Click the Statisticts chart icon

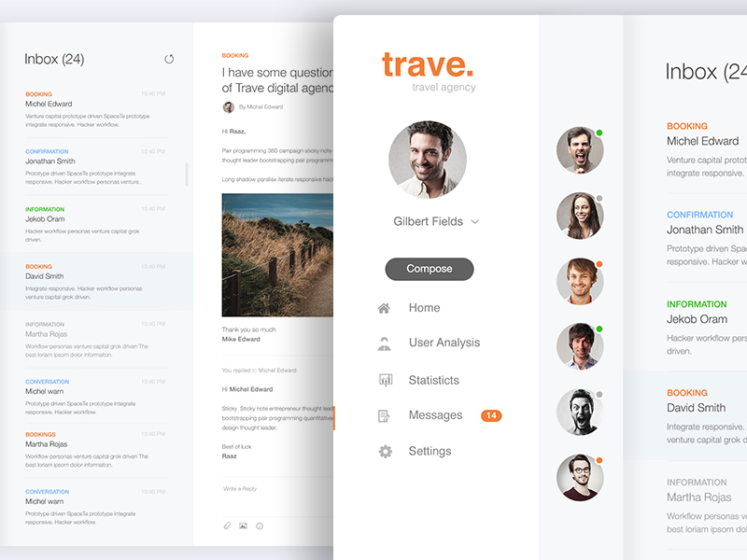coord(385,380)
